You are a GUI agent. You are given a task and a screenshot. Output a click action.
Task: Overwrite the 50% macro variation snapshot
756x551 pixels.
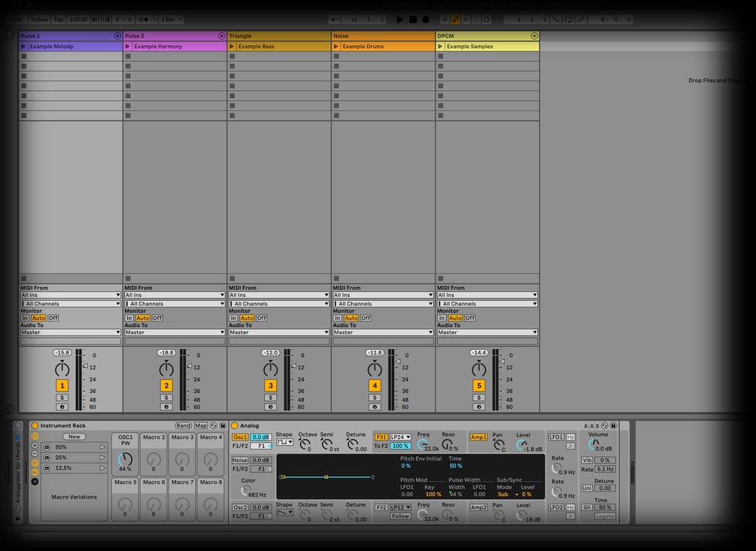[x=47, y=447]
